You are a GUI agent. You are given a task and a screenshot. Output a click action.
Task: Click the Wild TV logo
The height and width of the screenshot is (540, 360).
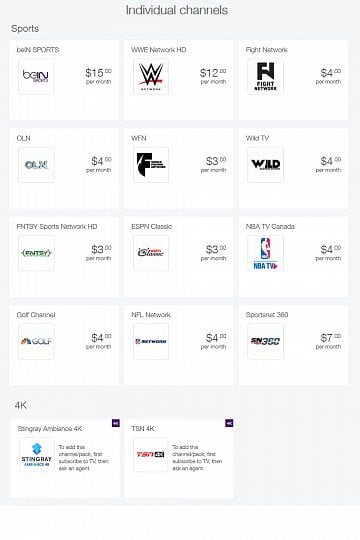(265, 165)
